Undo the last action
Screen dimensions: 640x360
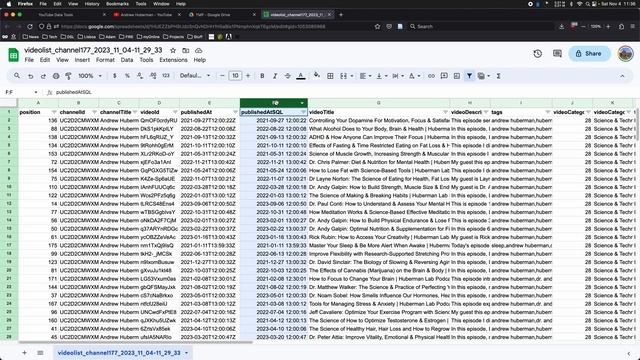click(31, 76)
